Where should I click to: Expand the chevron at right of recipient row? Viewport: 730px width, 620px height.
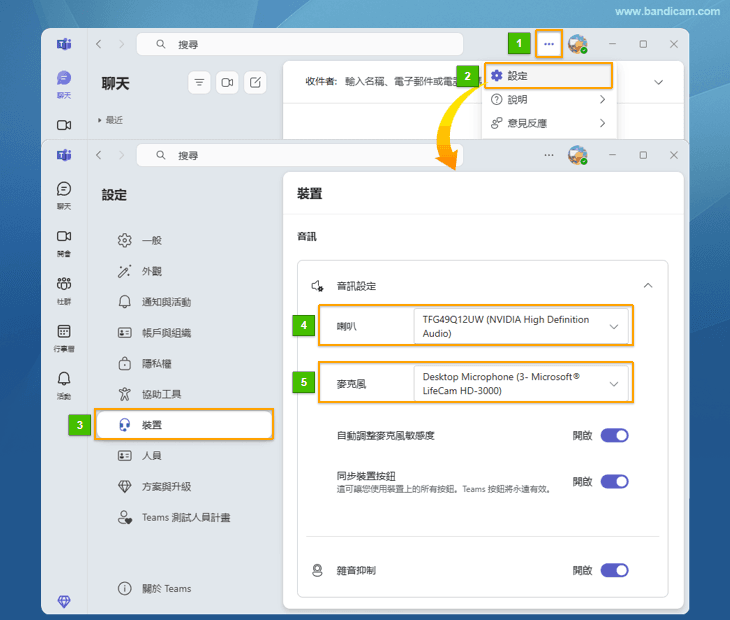click(658, 82)
